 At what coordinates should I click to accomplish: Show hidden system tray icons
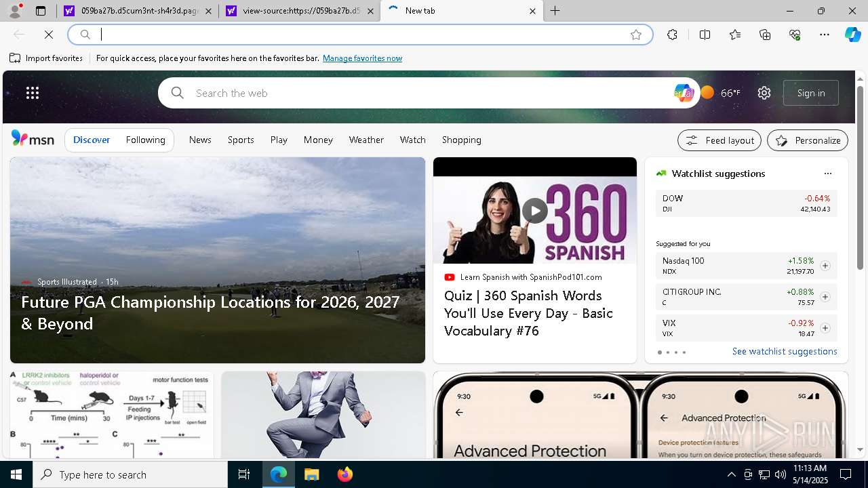pos(731,474)
